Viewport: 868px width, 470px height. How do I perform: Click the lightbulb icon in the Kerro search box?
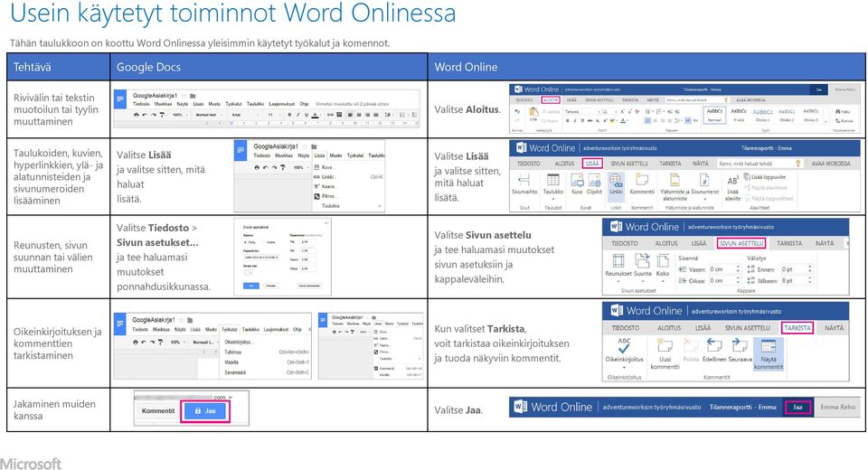(x=797, y=164)
